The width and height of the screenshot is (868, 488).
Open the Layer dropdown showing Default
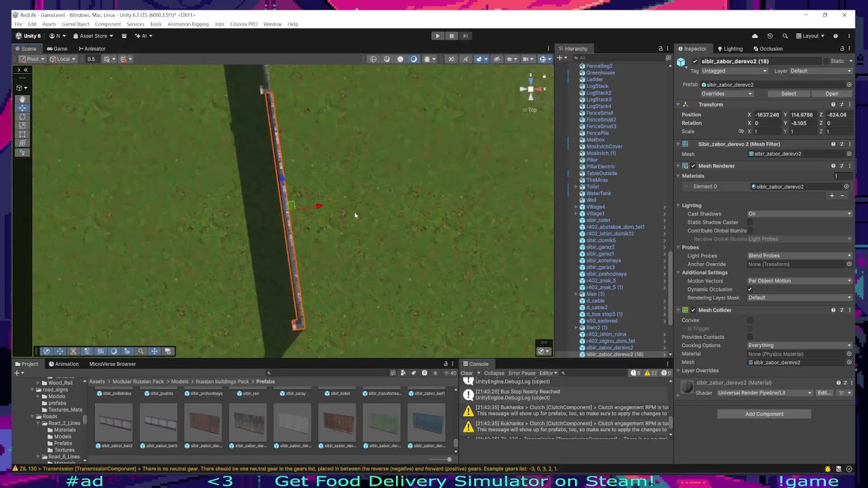click(821, 71)
